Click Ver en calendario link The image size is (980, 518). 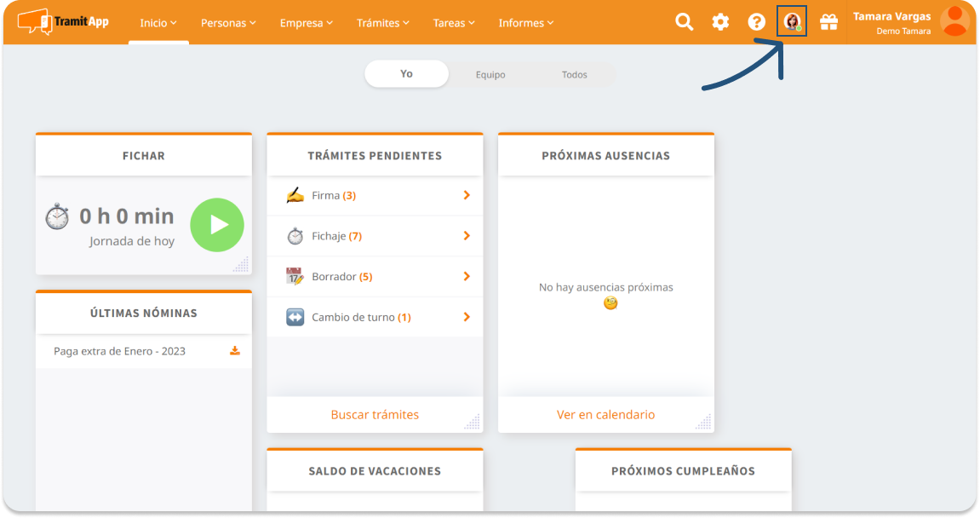point(605,415)
